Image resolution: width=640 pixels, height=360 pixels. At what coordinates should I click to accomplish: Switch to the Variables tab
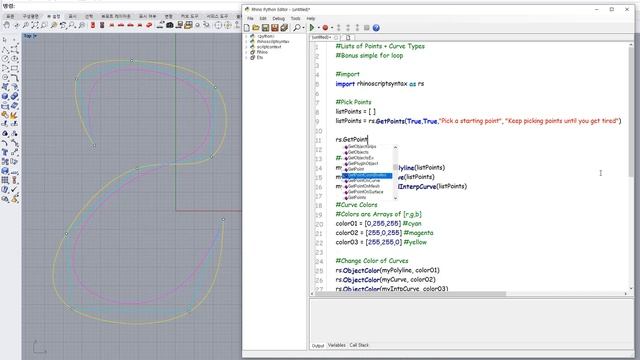click(x=337, y=345)
